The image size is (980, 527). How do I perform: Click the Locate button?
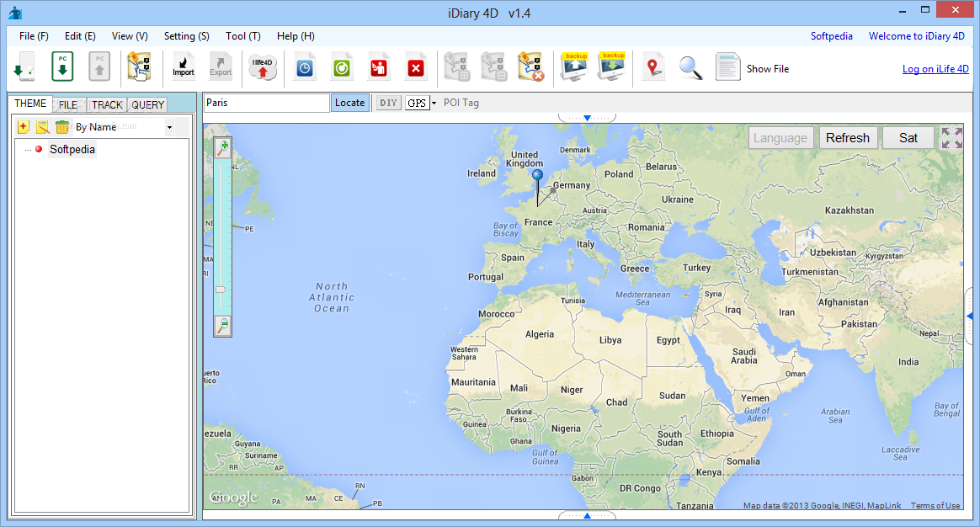click(349, 104)
